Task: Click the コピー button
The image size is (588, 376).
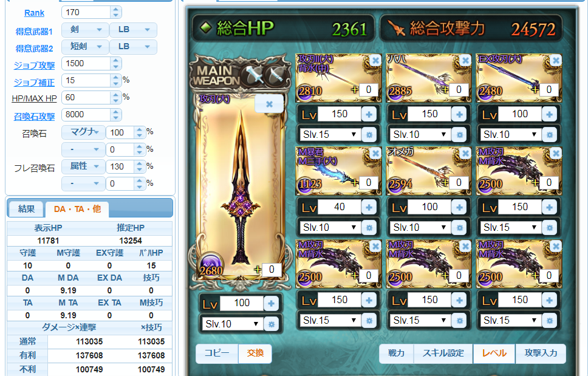Action: [217, 354]
